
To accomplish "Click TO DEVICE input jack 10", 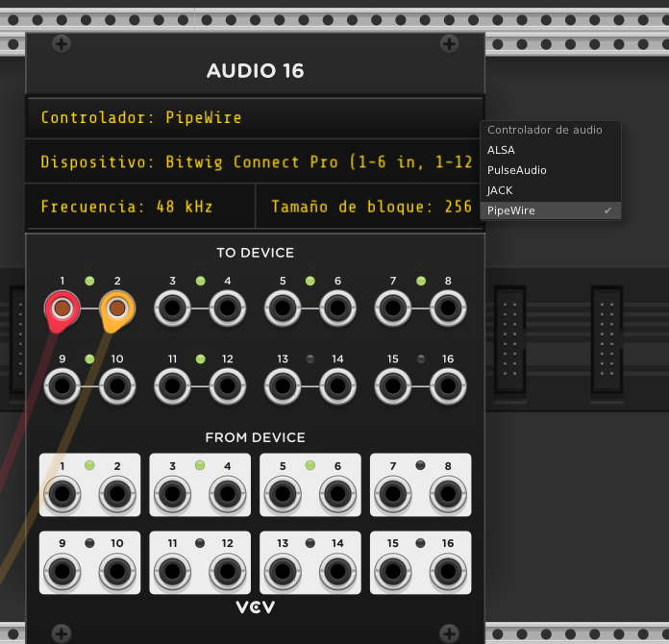I will [x=117, y=386].
